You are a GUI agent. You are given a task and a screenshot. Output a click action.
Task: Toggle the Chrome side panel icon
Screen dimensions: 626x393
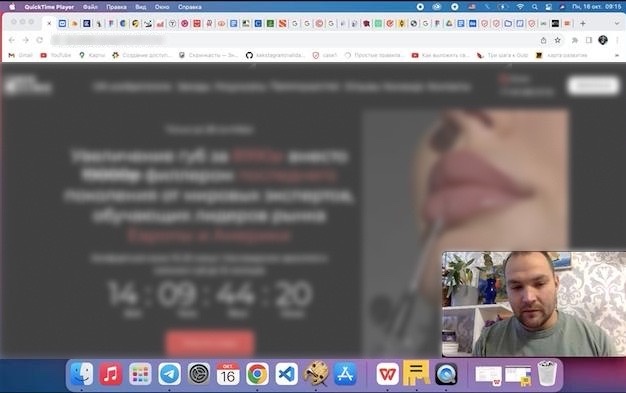[589, 40]
